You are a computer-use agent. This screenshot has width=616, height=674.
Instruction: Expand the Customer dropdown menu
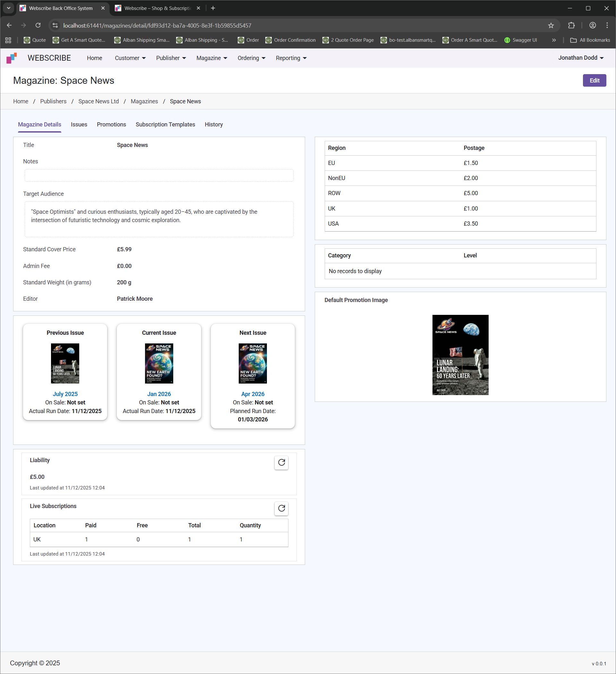point(130,58)
